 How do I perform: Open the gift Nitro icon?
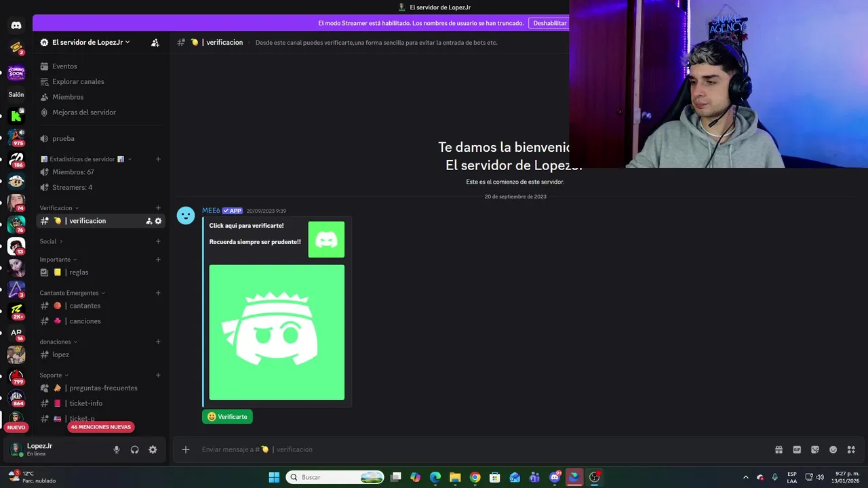click(778, 449)
